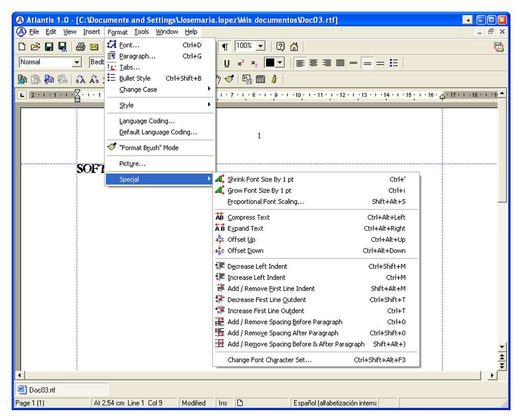Screen dimensions: 521x420
Task: Click the help question mark icon
Action: pos(280,47)
